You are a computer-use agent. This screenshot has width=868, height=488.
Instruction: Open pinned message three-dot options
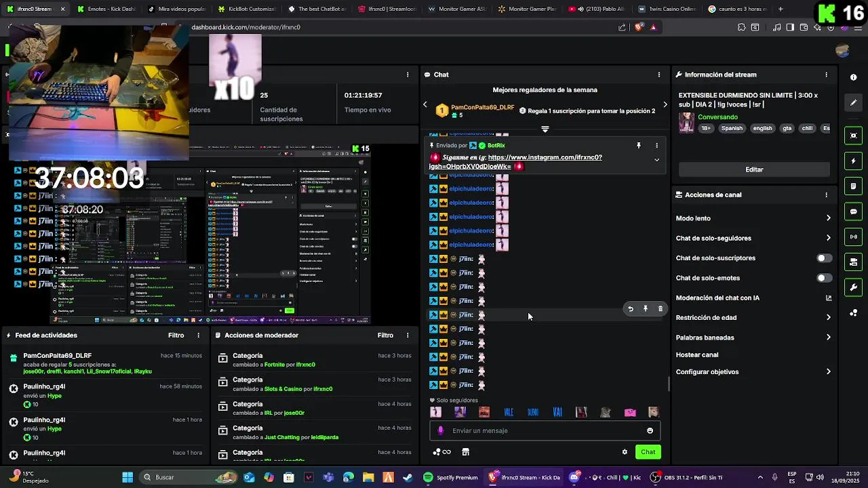(656, 145)
